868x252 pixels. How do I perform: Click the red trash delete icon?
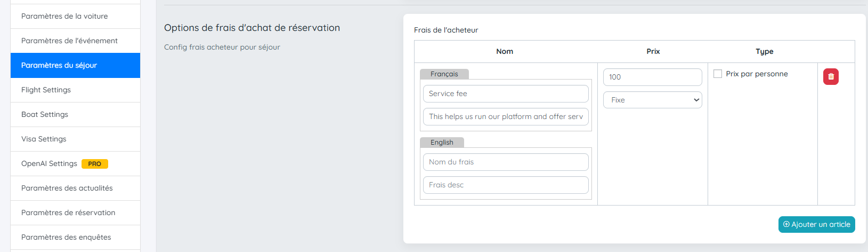[x=831, y=77]
